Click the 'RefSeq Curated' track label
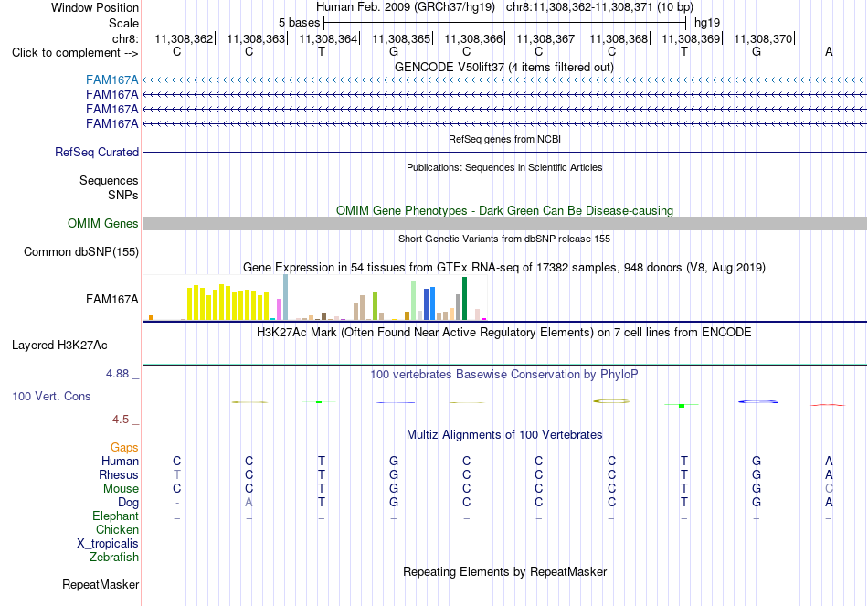Viewport: 868px width, 606px height. click(96, 153)
